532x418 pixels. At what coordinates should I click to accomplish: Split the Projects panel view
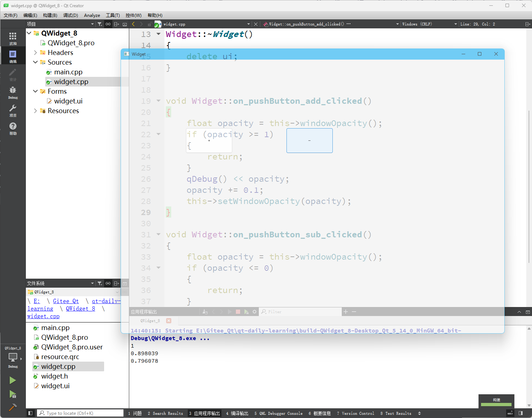point(116,24)
